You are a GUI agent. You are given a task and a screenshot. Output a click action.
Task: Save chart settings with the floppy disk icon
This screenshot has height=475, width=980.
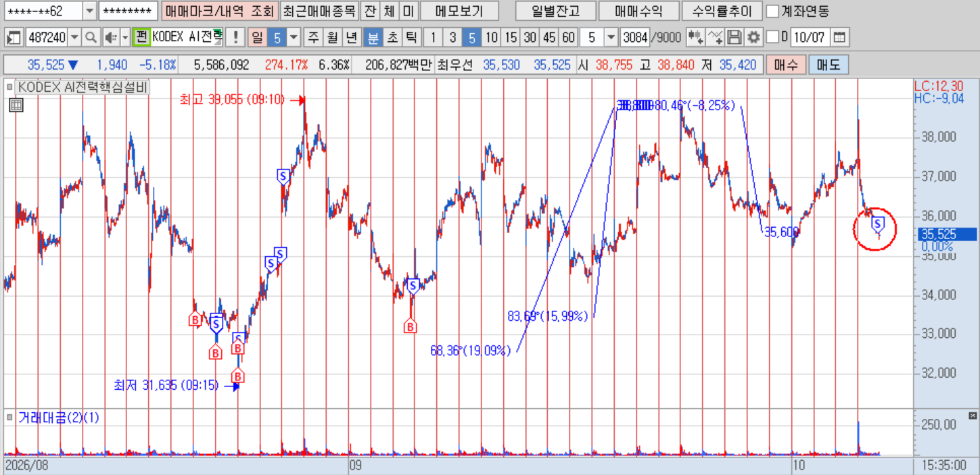coord(736,37)
